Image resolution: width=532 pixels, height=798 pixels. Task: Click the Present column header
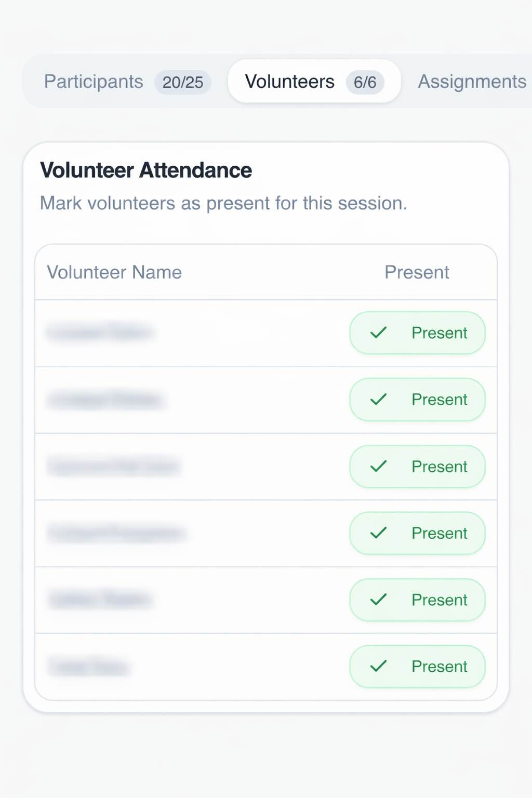(417, 272)
